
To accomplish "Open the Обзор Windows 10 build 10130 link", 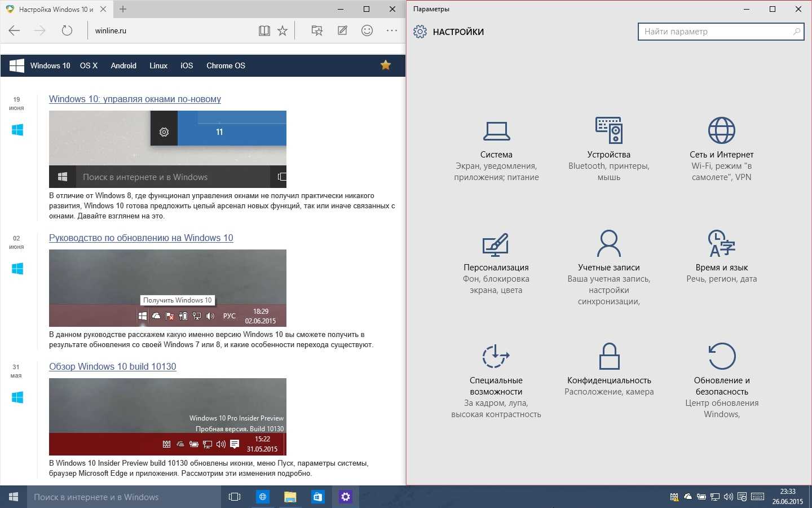I will pos(113,366).
